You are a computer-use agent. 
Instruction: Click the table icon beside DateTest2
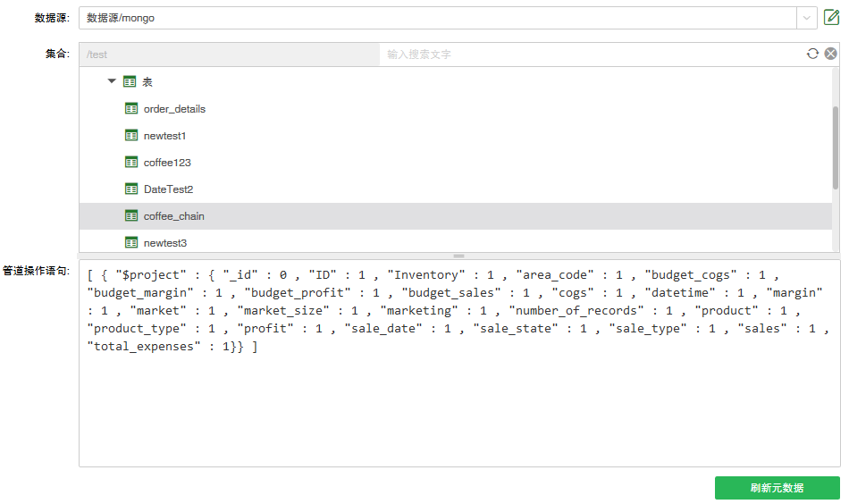[131, 189]
